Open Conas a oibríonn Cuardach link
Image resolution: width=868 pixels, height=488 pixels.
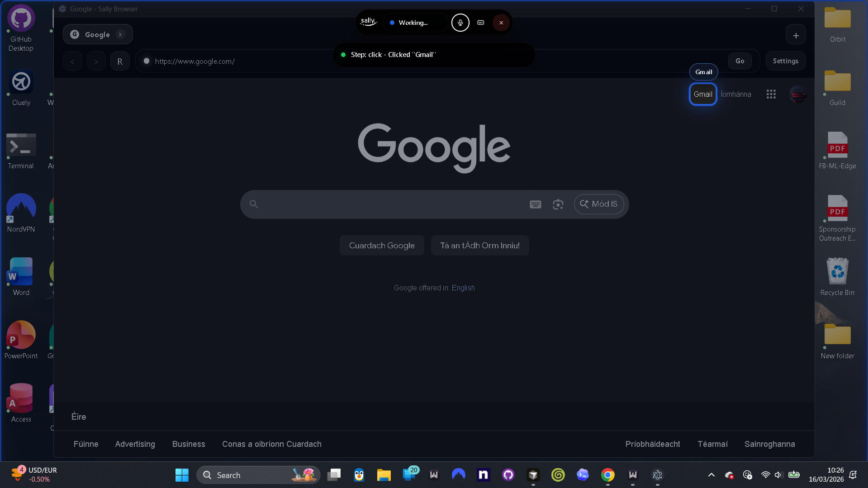click(x=272, y=444)
